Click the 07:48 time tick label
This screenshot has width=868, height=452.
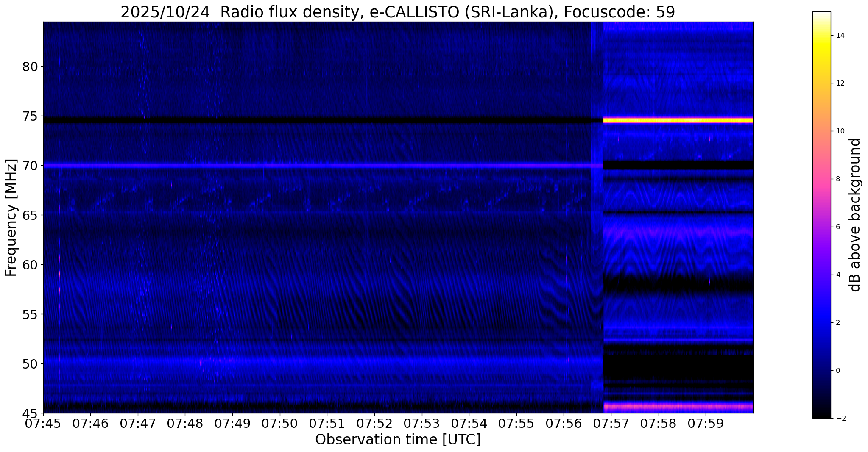pos(185,424)
